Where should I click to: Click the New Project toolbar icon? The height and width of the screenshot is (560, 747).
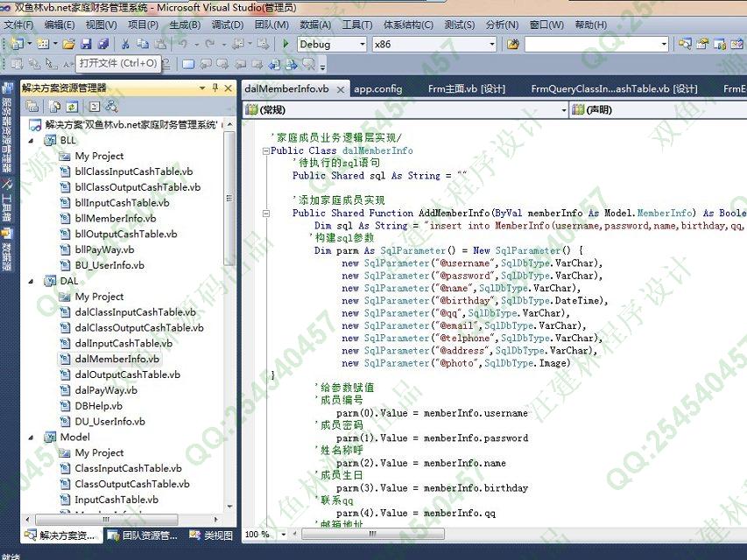(18, 45)
